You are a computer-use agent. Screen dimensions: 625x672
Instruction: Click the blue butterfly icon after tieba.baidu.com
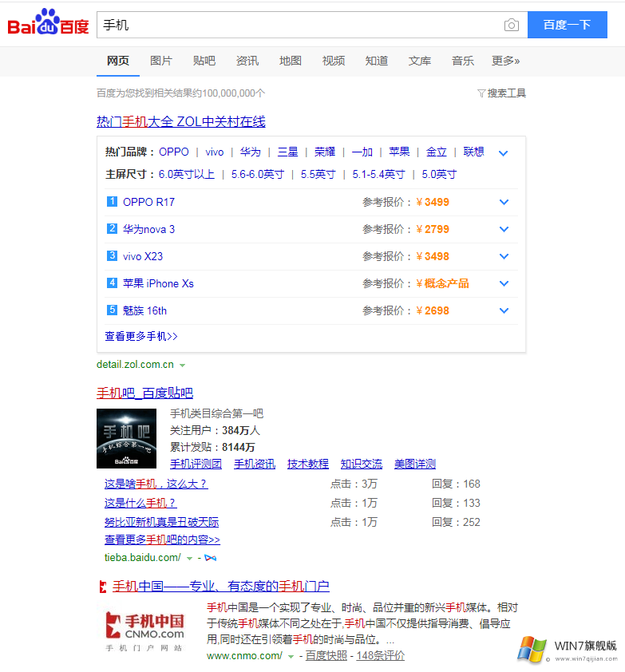pyautogui.click(x=211, y=558)
